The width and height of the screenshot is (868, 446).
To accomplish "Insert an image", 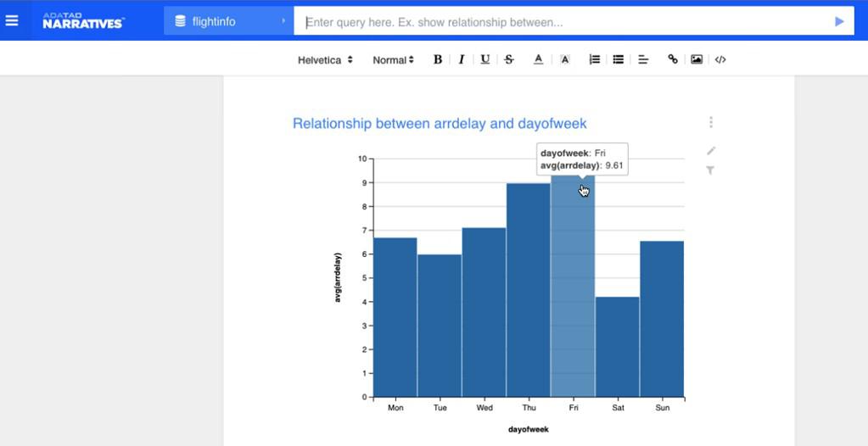I will coord(697,59).
